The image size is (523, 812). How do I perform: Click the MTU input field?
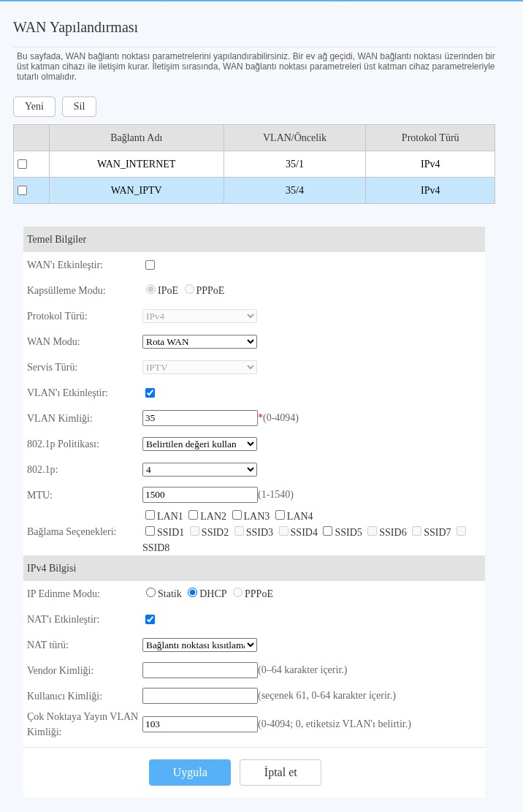point(199,495)
